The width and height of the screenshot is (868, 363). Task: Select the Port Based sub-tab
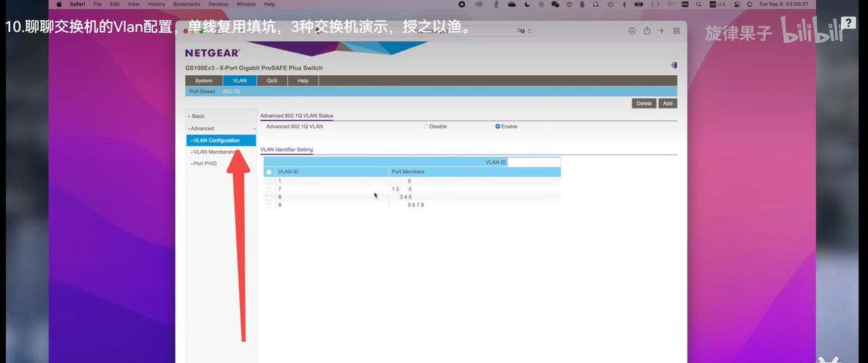202,91
